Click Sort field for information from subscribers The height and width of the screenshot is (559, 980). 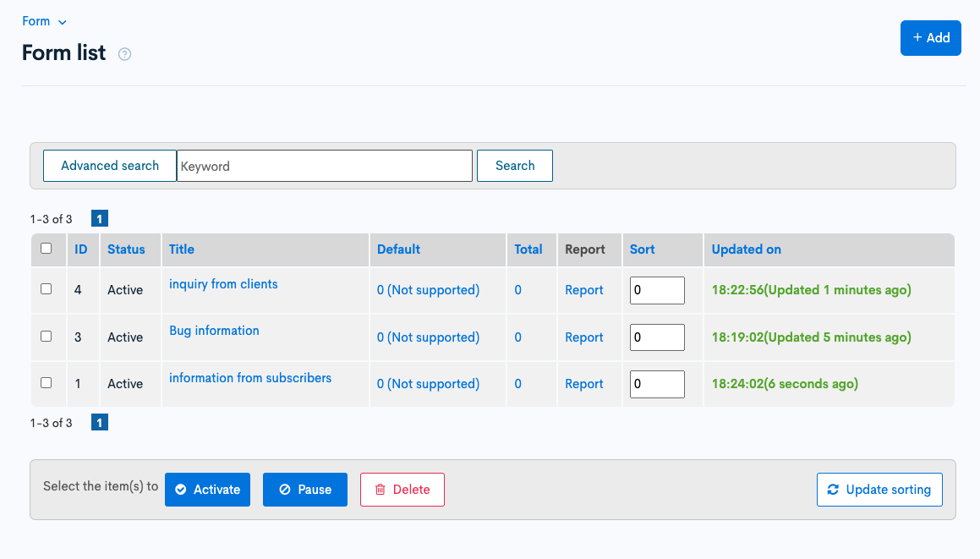pos(656,384)
